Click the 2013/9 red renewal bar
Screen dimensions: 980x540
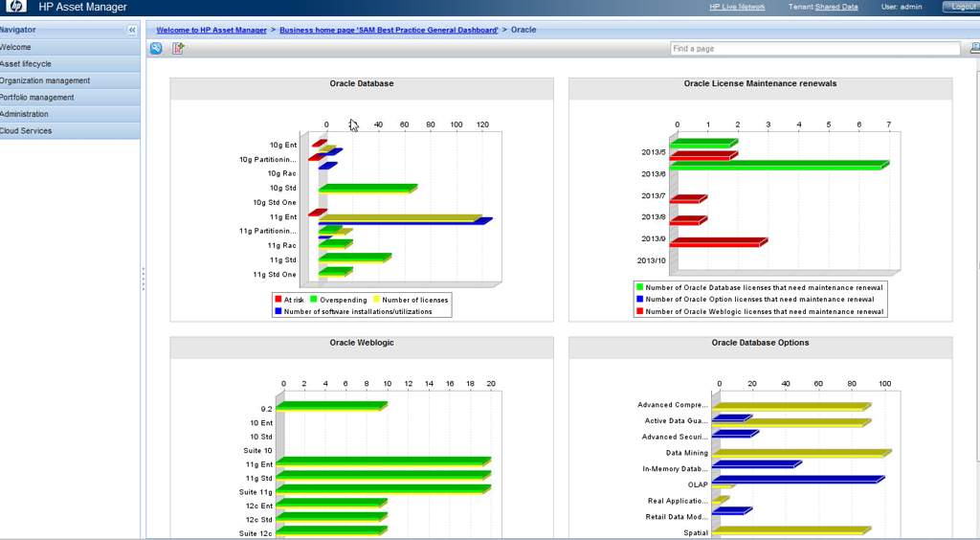click(718, 242)
